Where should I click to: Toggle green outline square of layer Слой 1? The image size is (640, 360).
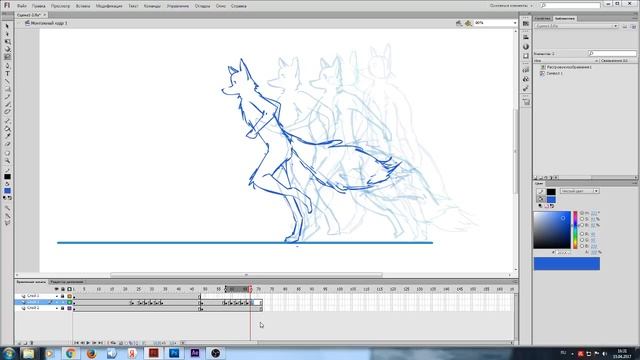pyautogui.click(x=69, y=302)
